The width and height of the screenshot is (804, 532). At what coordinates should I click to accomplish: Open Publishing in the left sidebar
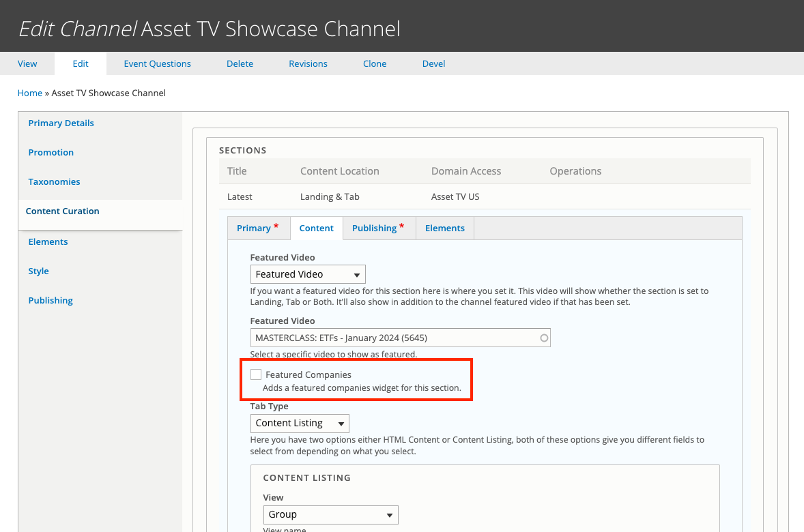pyautogui.click(x=51, y=300)
